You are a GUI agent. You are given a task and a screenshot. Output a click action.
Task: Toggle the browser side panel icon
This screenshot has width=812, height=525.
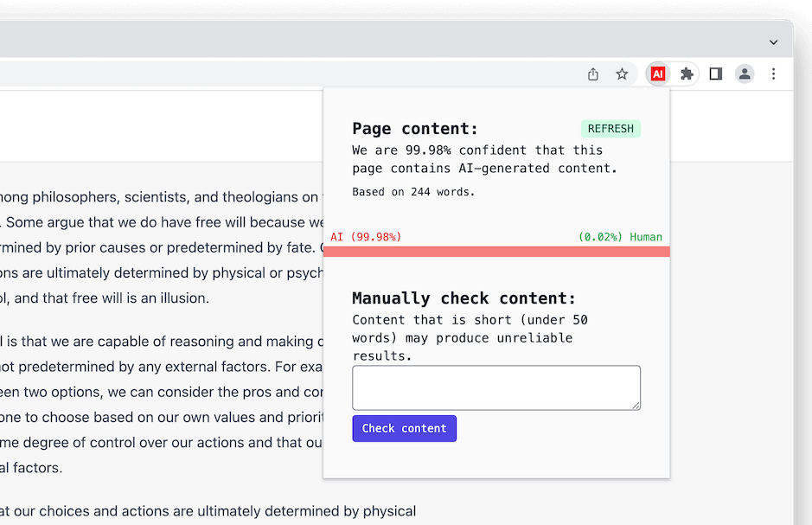(715, 74)
